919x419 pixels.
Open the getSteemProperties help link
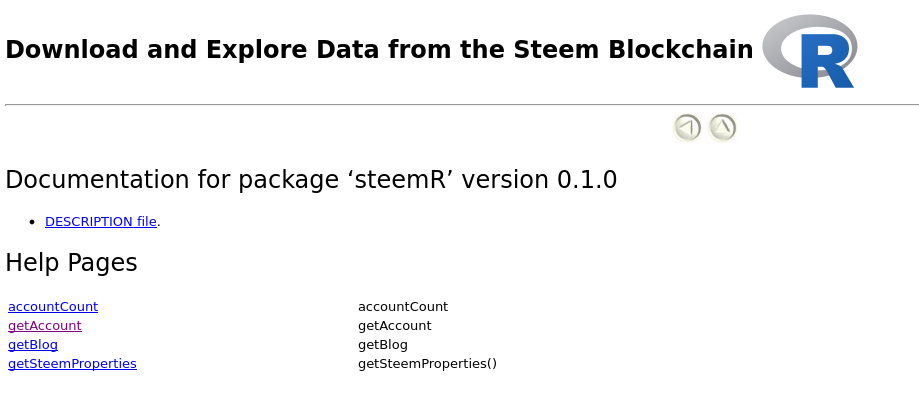pyautogui.click(x=72, y=364)
